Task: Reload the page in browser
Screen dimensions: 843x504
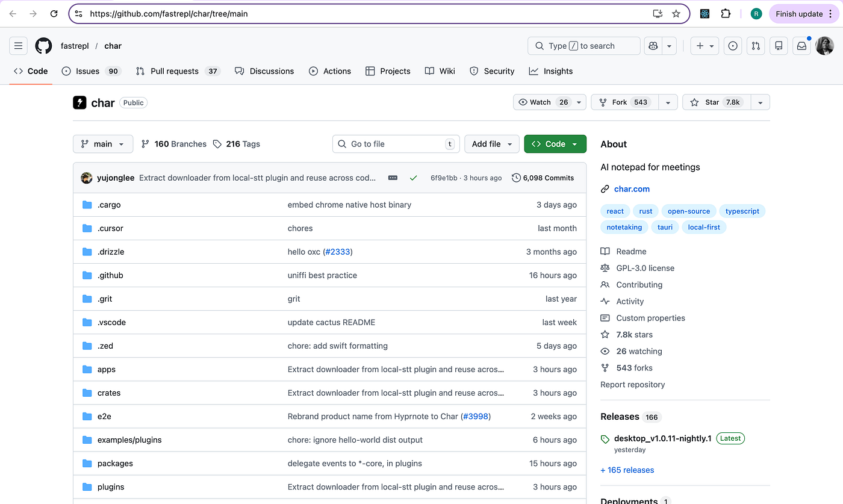Action: (x=54, y=14)
